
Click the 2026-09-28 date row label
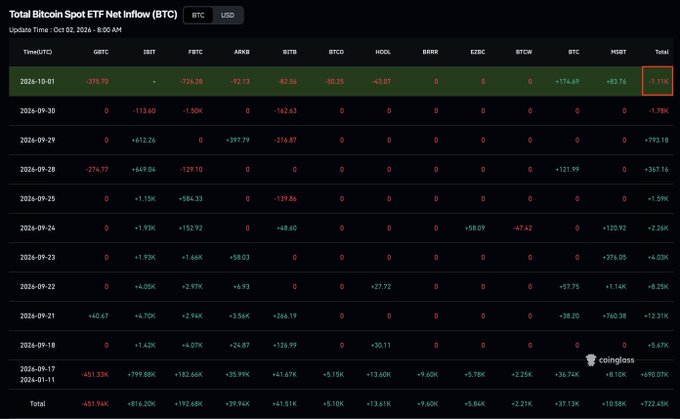(37, 170)
